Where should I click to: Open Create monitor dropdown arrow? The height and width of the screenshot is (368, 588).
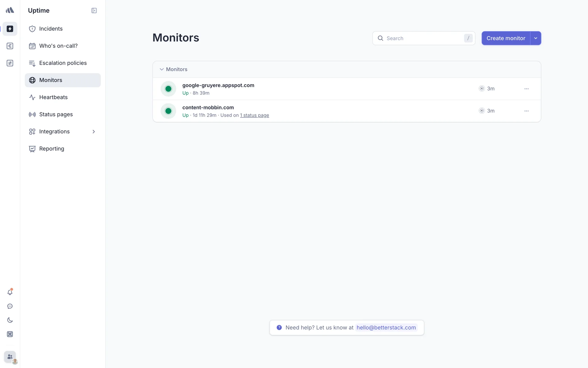[536, 38]
